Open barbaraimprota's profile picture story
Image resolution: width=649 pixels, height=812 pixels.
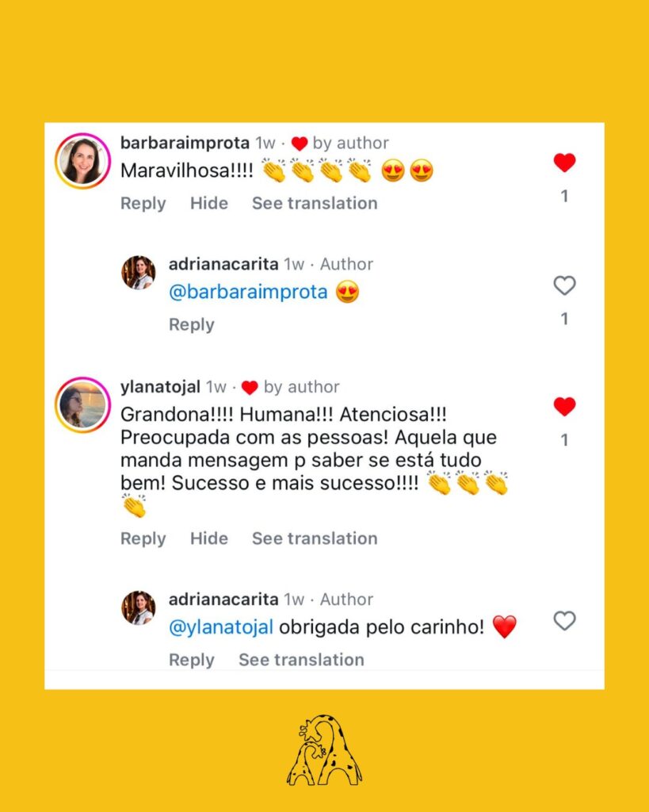[82, 161]
